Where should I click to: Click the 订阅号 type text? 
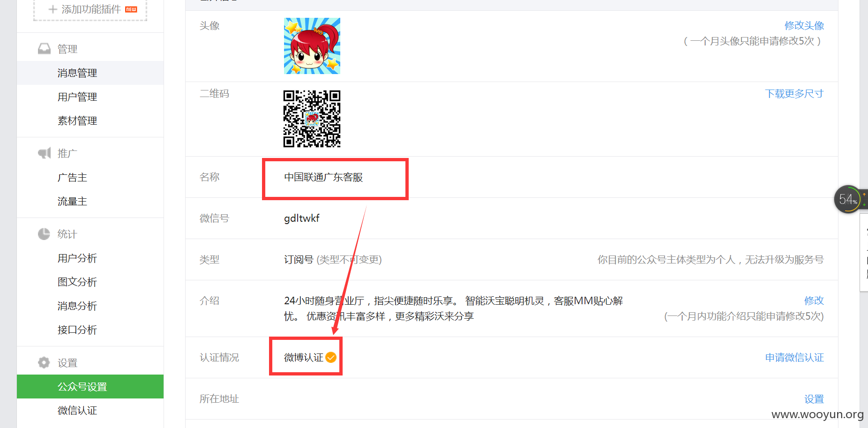coord(299,260)
